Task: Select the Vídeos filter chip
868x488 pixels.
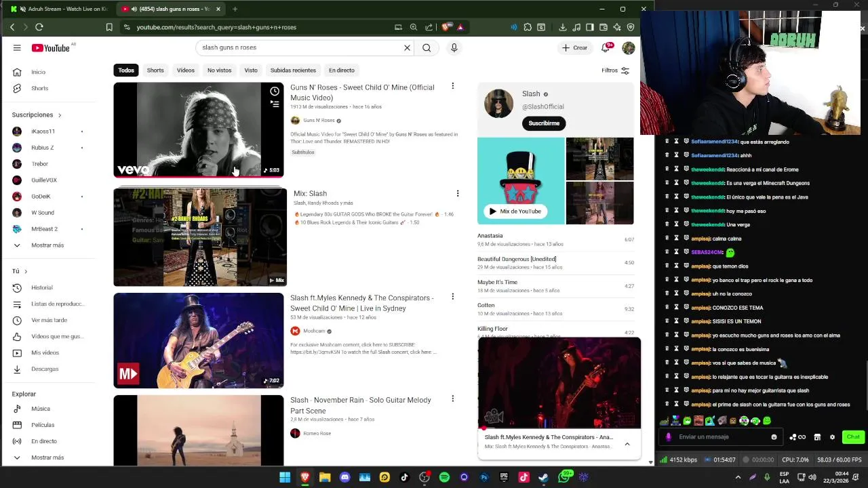Action: click(186, 70)
